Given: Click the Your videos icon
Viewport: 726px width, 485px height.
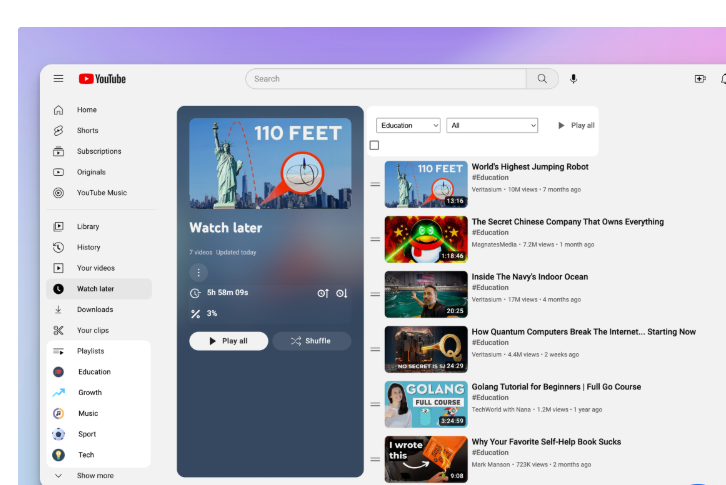Looking at the screenshot, I should [x=58, y=268].
